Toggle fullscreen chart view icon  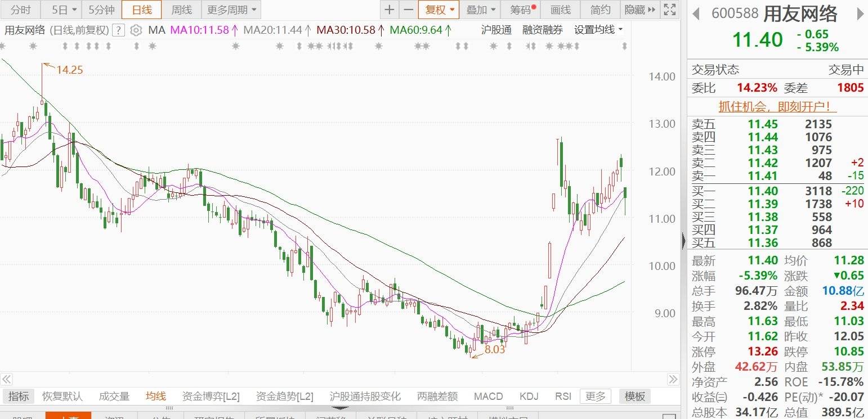(x=669, y=10)
